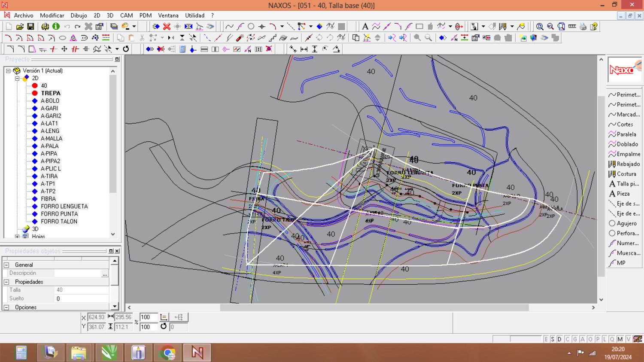The height and width of the screenshot is (362, 644).
Task: Select FORRO LENGUETA in project tree
Action: 64,206
